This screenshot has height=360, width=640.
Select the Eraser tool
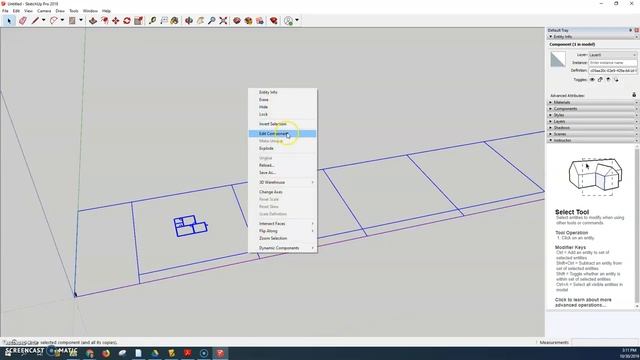tap(22, 20)
